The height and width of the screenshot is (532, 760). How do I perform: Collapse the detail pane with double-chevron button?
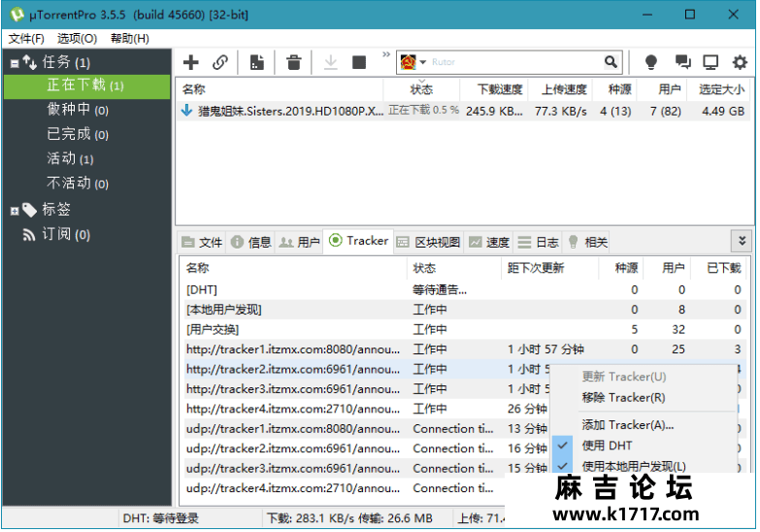coord(742,241)
